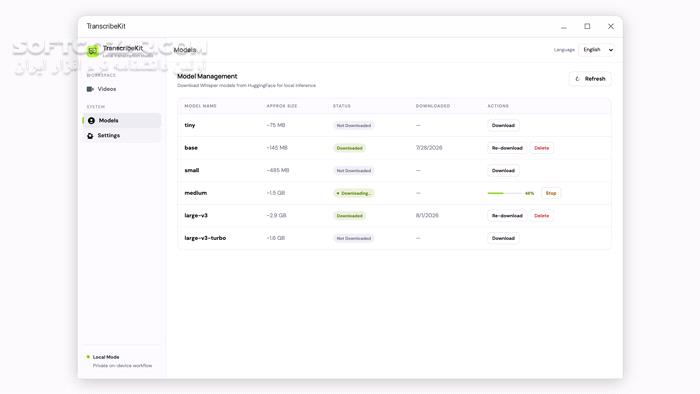The width and height of the screenshot is (700, 394).
Task: Download the tiny model
Action: pyautogui.click(x=503, y=125)
